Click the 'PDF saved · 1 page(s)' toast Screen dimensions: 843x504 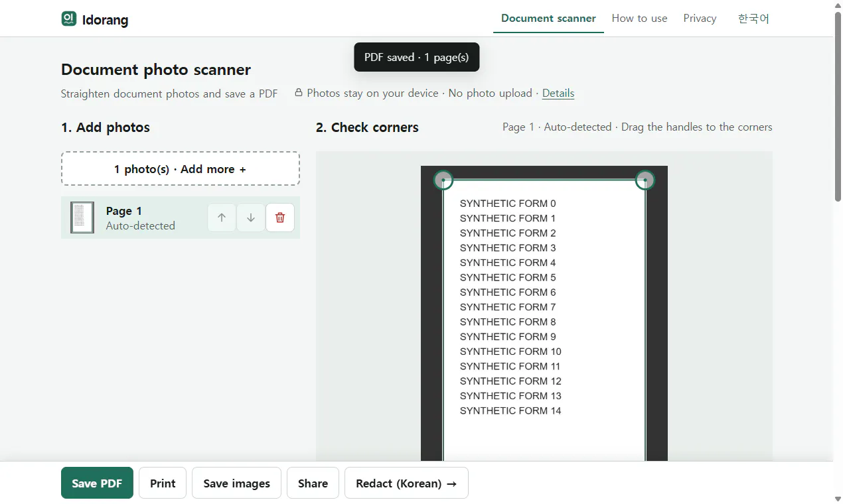click(417, 57)
